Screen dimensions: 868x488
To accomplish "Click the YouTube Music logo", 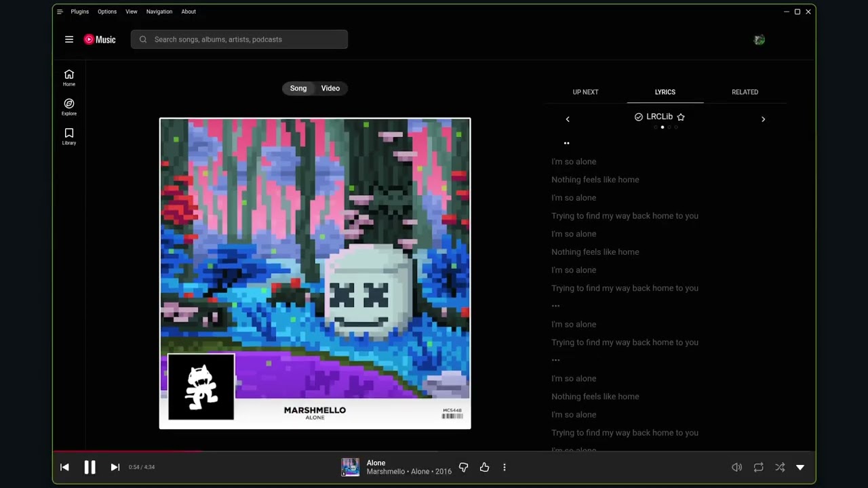I will coord(100,39).
